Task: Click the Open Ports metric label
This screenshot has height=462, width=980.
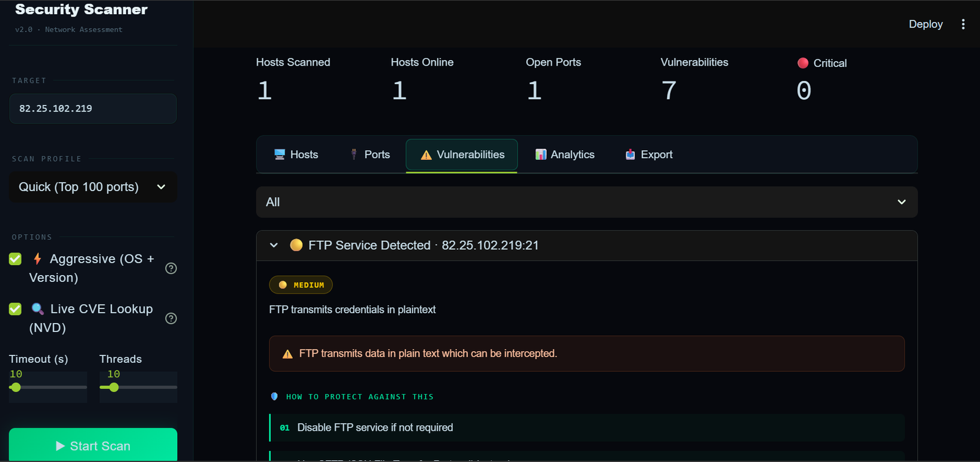Action: 553,62
